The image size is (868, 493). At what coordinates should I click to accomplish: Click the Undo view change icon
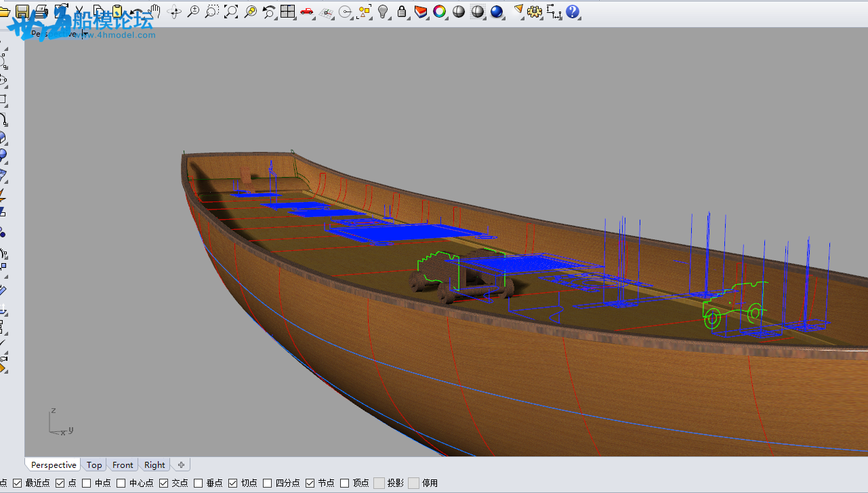(269, 12)
